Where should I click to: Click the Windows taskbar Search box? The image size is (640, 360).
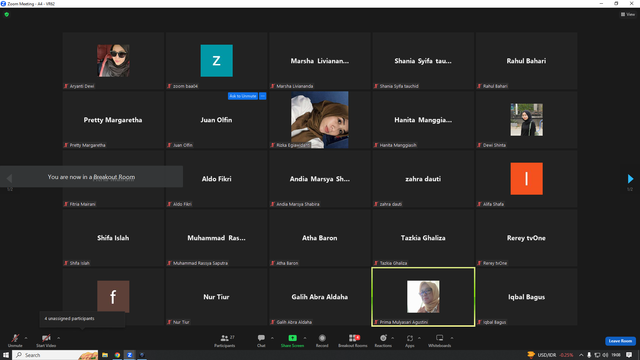tap(55, 355)
